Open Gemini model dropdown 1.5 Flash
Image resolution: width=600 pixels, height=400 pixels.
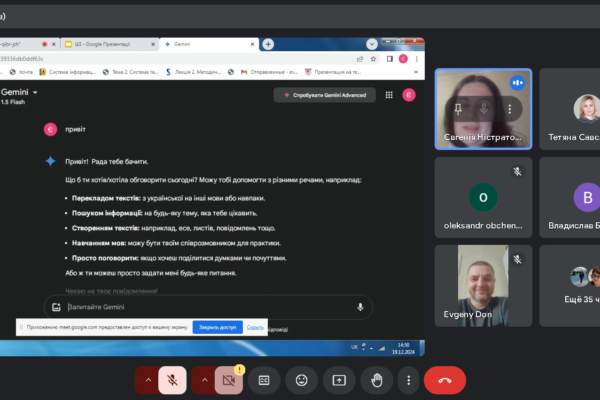[x=18, y=96]
